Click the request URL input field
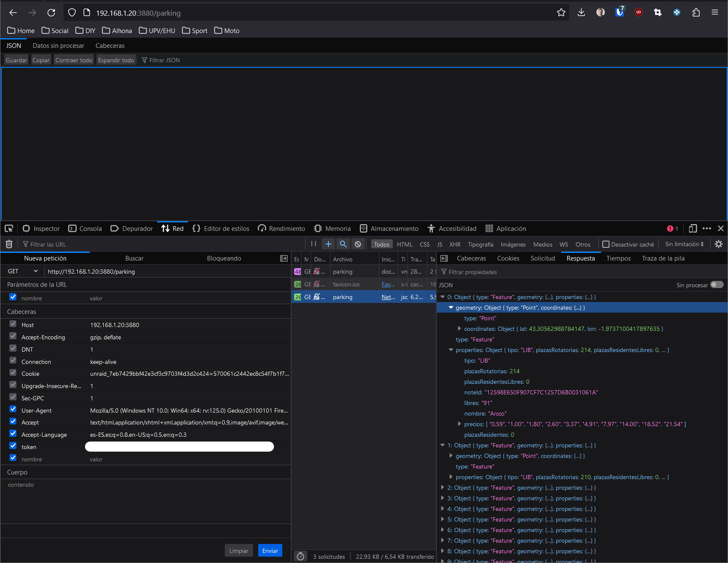 pos(167,272)
